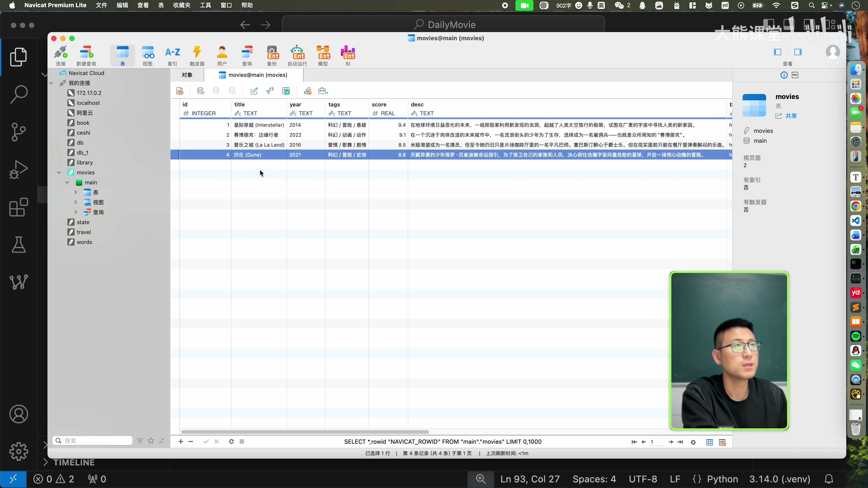
Task: Click the filter funnel icon in data toolbar
Action: 270,91
